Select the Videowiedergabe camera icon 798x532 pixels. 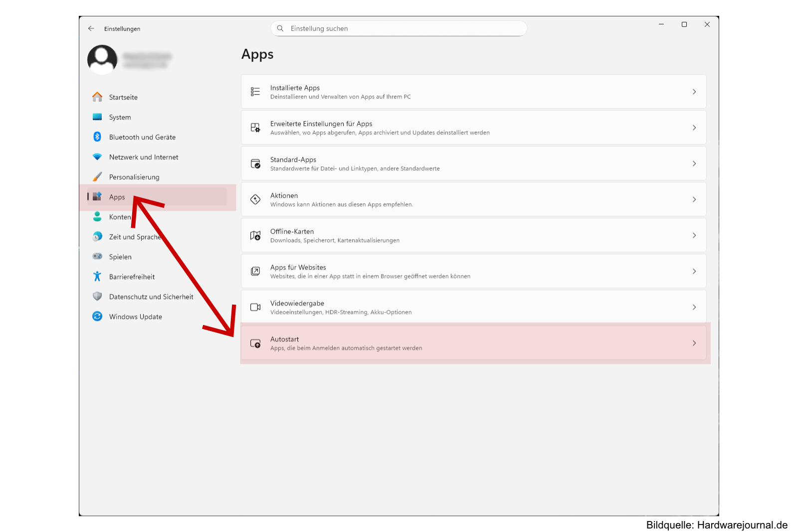[x=255, y=307]
